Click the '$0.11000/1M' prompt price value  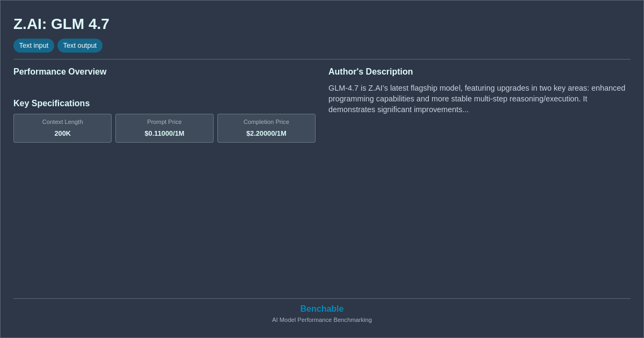click(x=164, y=134)
